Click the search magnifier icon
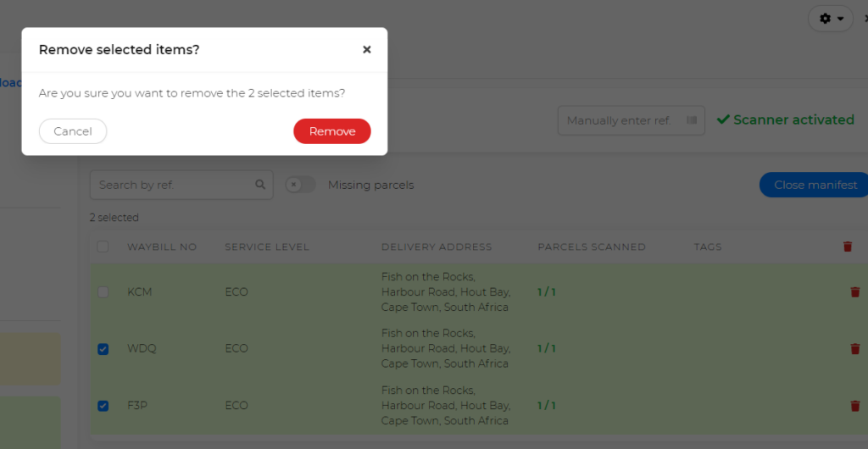This screenshot has height=449, width=868. pos(260,184)
